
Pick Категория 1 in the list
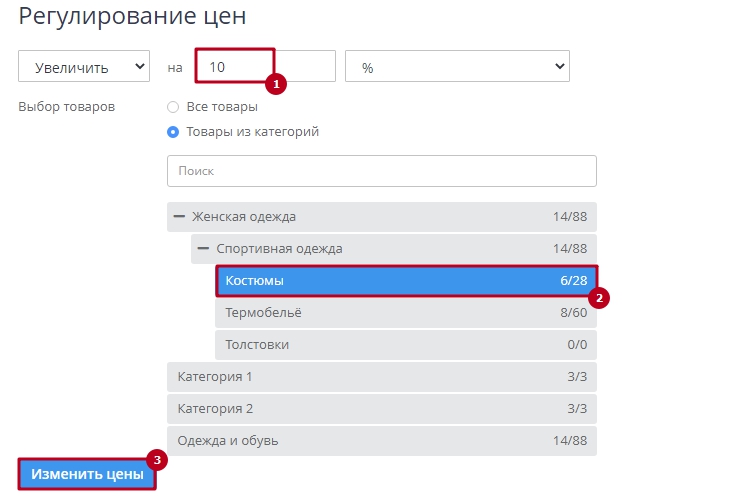click(x=381, y=377)
